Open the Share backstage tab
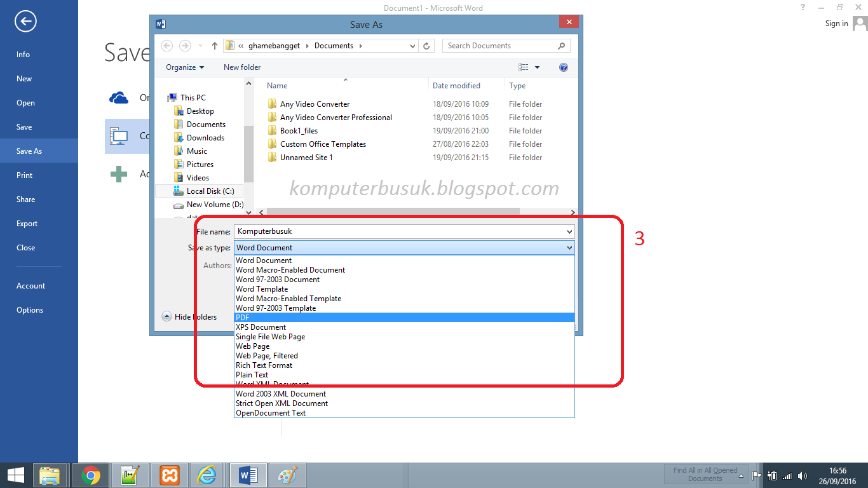This screenshot has width=868, height=488. (x=39, y=200)
